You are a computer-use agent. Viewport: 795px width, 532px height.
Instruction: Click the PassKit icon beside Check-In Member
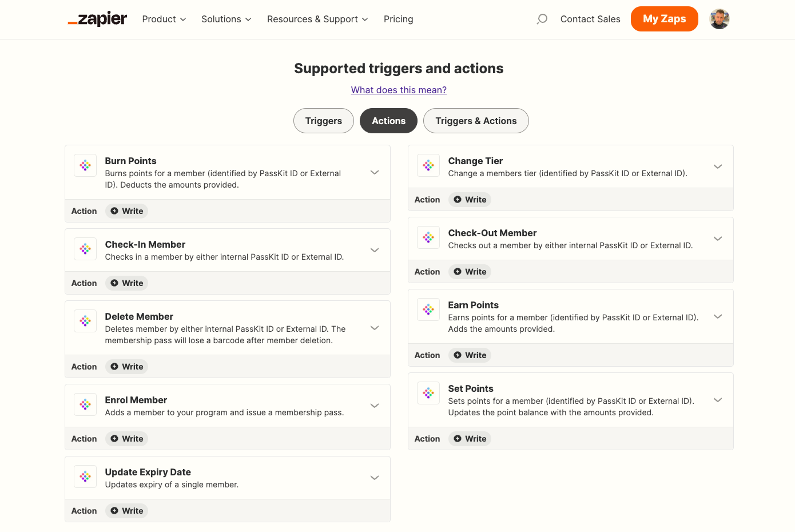[x=85, y=249]
